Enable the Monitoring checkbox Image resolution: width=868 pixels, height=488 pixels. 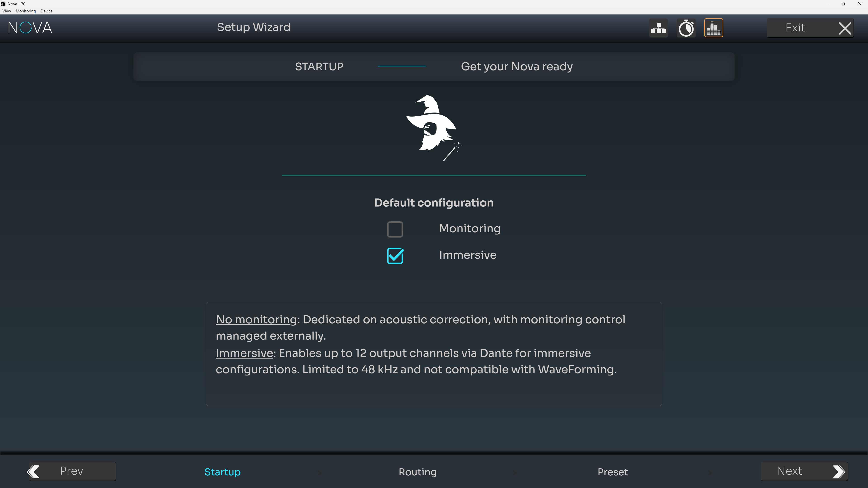click(x=395, y=229)
